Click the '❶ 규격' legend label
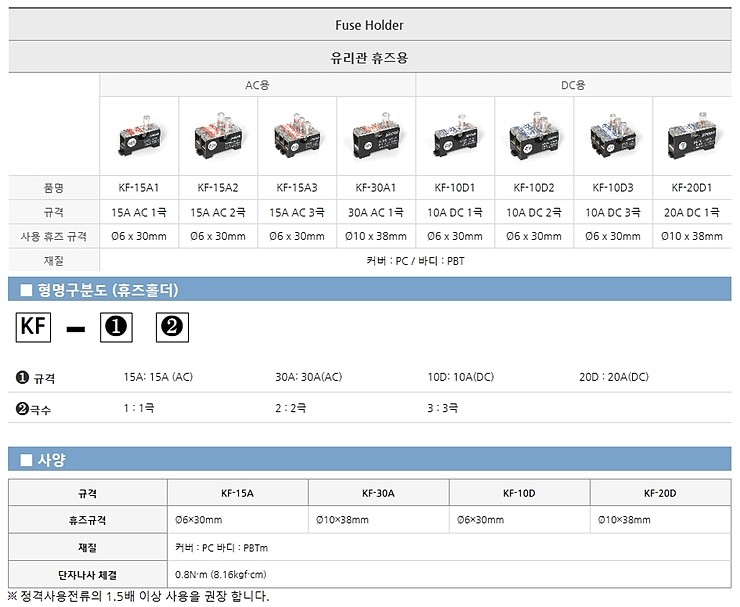740x607 pixels. [x=35, y=378]
